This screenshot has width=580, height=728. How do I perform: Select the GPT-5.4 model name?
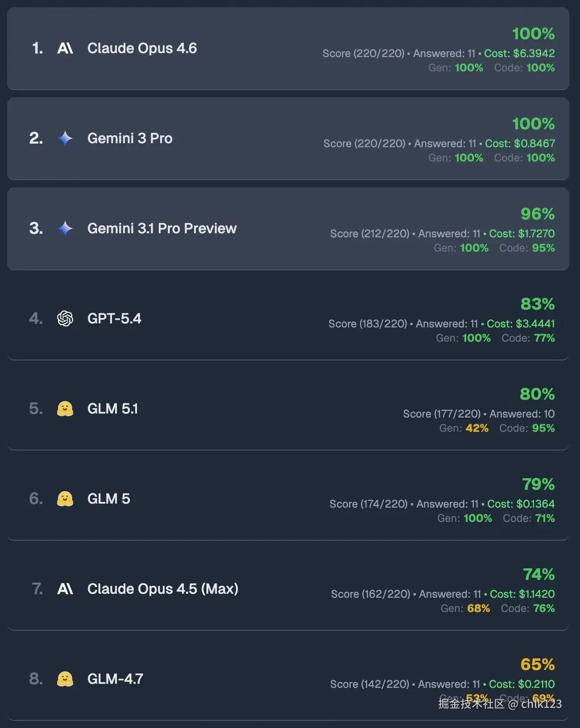114,318
